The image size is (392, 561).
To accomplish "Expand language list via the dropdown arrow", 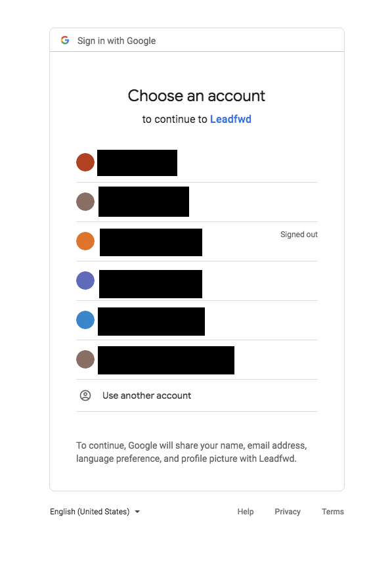I will tap(137, 512).
